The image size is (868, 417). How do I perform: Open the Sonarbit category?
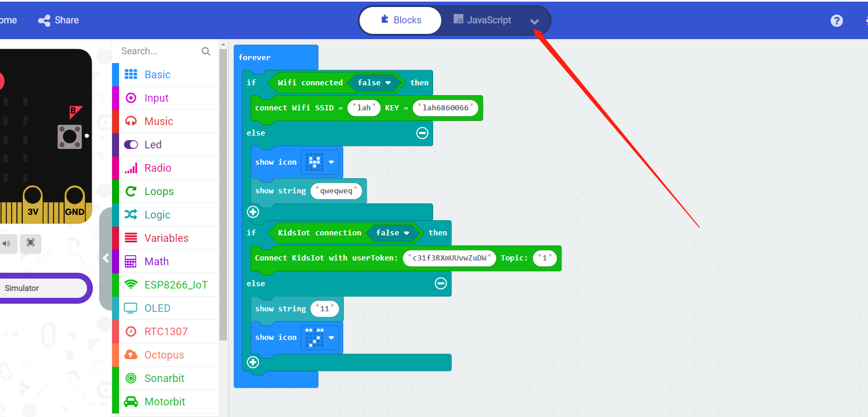(x=164, y=378)
